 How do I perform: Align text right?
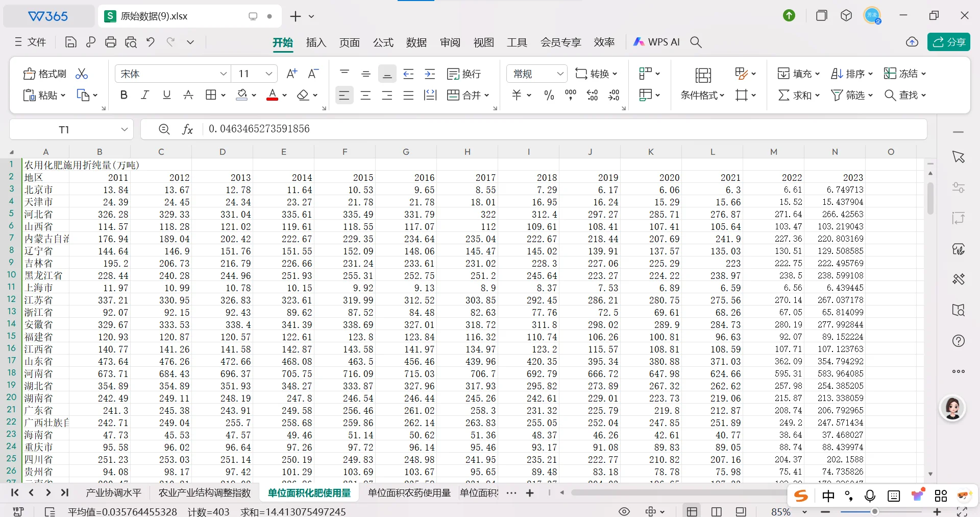pos(387,95)
